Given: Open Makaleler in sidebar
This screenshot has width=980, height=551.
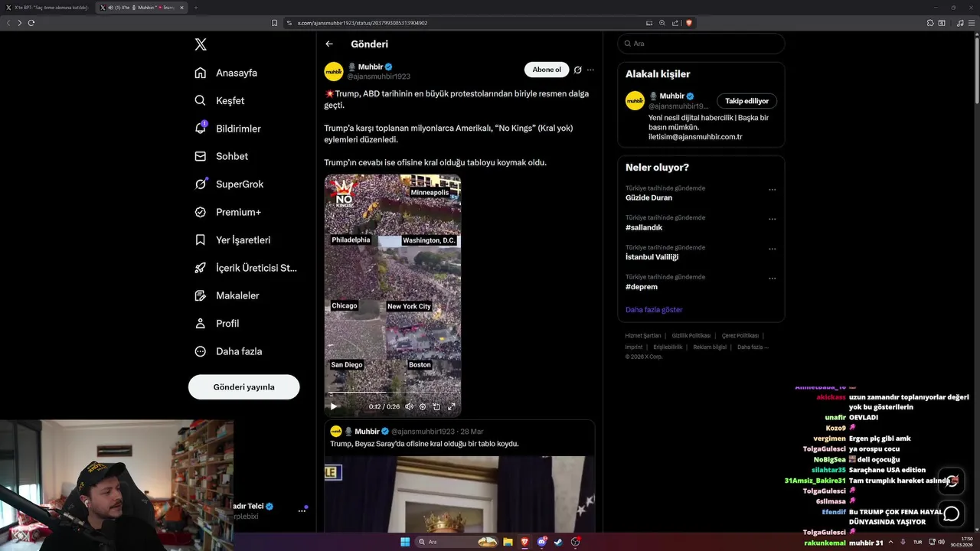Looking at the screenshot, I should tap(227, 295).
